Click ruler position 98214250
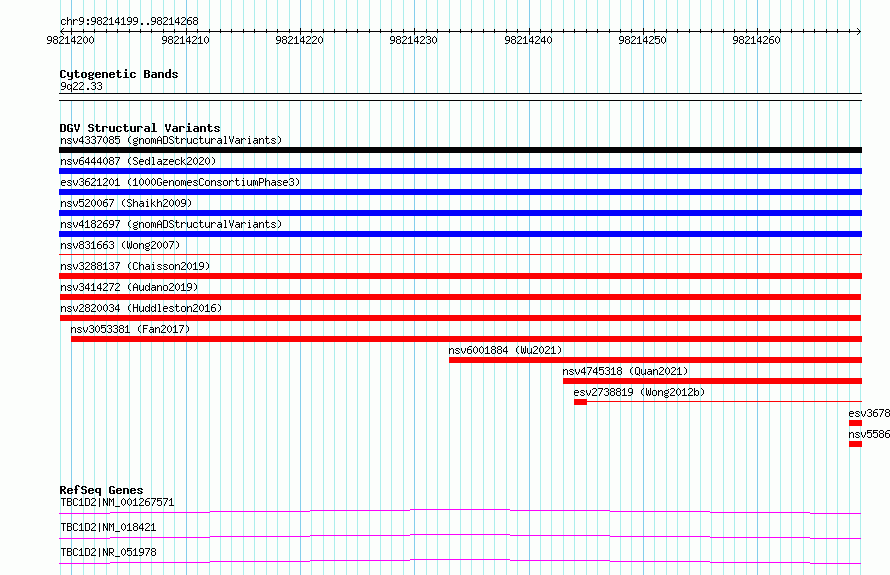The width and height of the screenshot is (890, 575). point(642,40)
